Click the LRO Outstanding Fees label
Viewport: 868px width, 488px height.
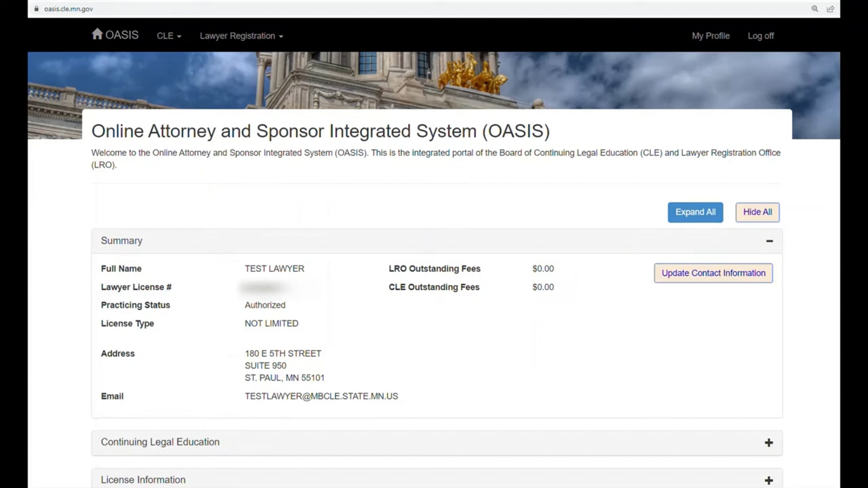pyautogui.click(x=434, y=269)
